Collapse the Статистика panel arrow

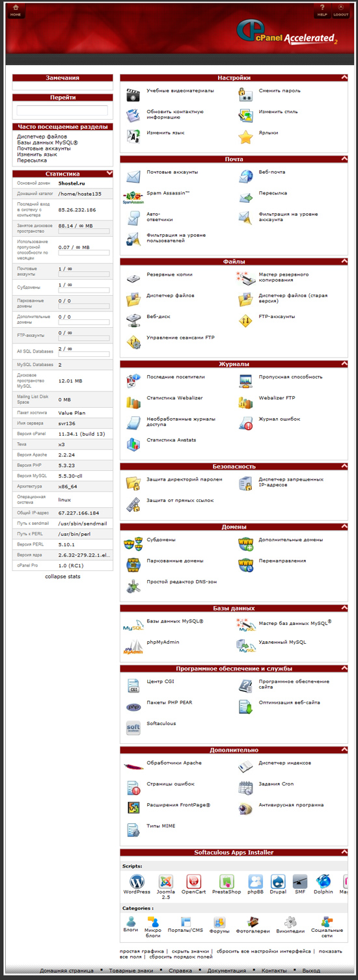[109, 174]
